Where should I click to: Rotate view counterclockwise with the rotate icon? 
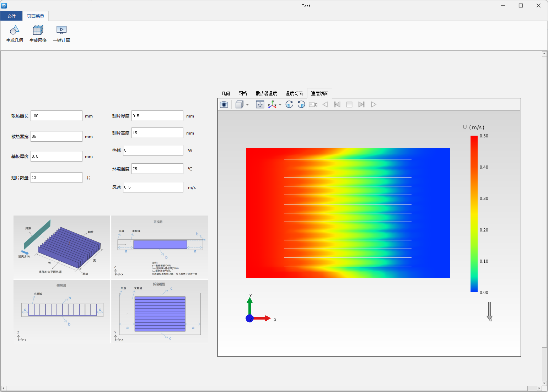click(x=301, y=104)
